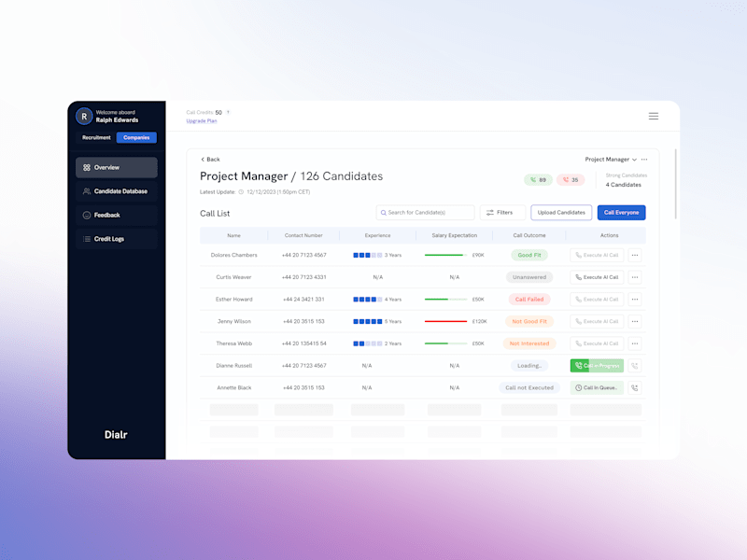Click the Dialr logo
Image resolution: width=747 pixels, height=560 pixels.
tap(116, 435)
